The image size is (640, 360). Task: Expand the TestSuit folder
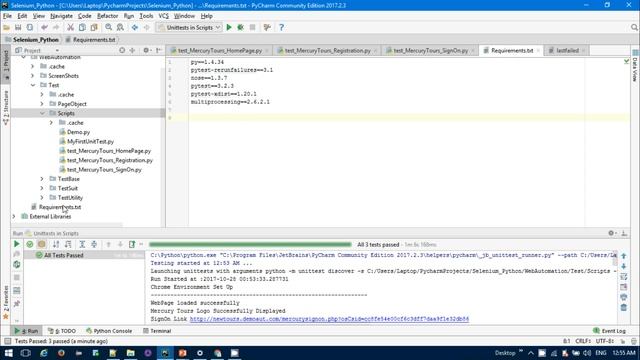42,188
